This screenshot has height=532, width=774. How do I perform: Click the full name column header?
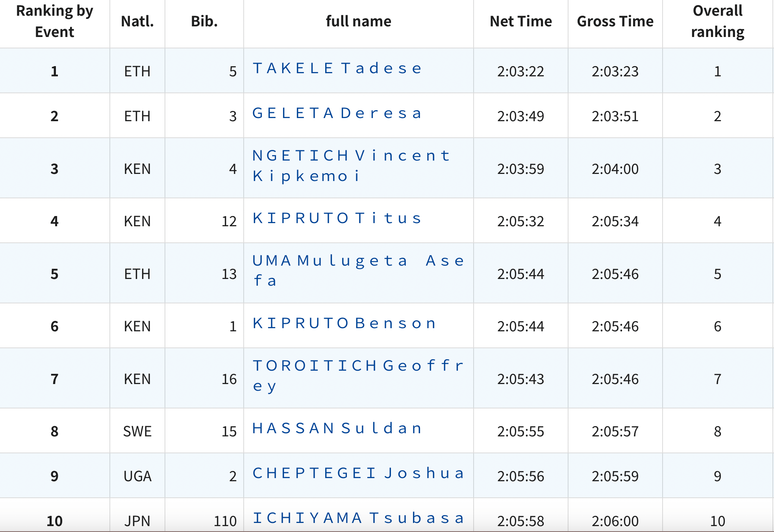coord(358,21)
